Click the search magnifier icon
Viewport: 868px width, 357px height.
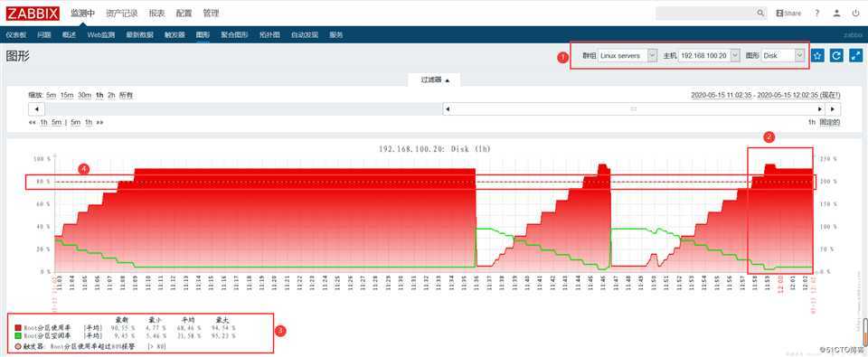pyautogui.click(x=760, y=14)
